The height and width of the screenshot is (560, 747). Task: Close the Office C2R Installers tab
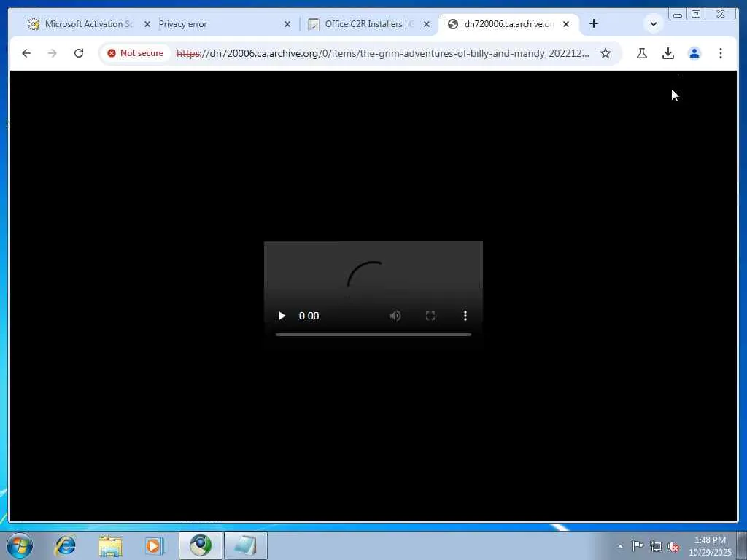click(x=426, y=24)
